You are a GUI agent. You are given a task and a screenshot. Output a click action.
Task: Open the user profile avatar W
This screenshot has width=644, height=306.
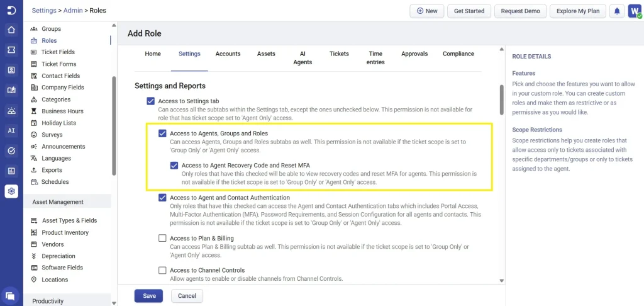click(x=634, y=11)
